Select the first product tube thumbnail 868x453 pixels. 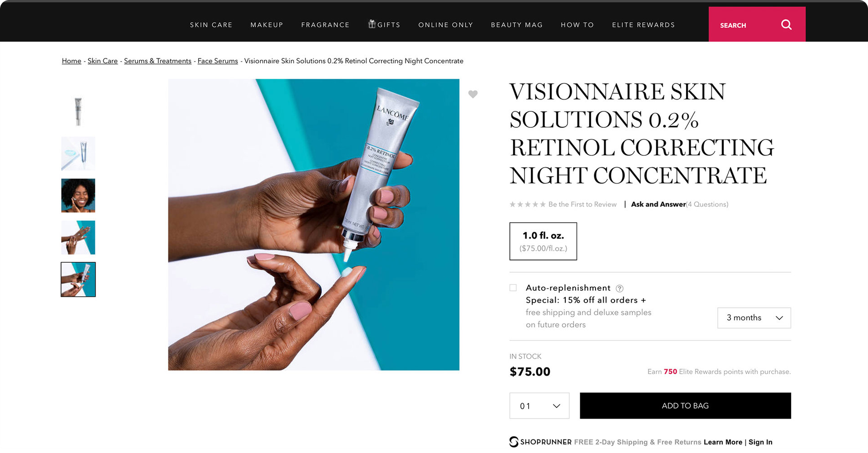tap(78, 111)
